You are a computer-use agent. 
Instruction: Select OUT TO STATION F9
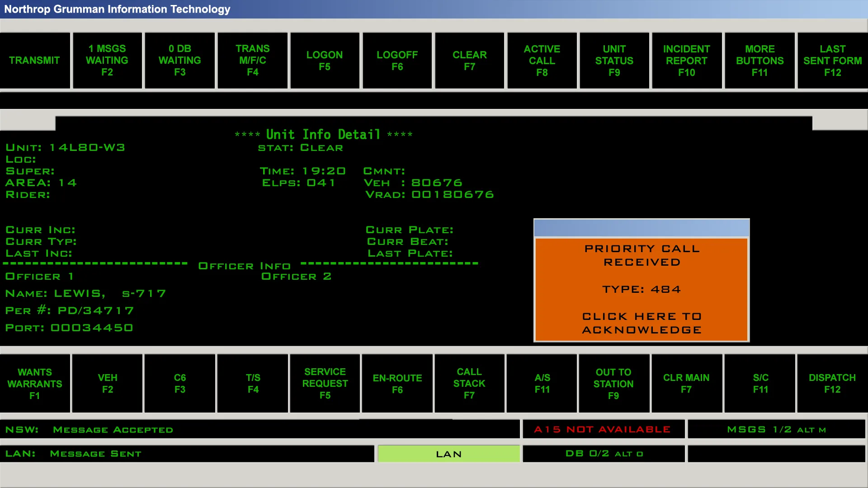click(613, 383)
